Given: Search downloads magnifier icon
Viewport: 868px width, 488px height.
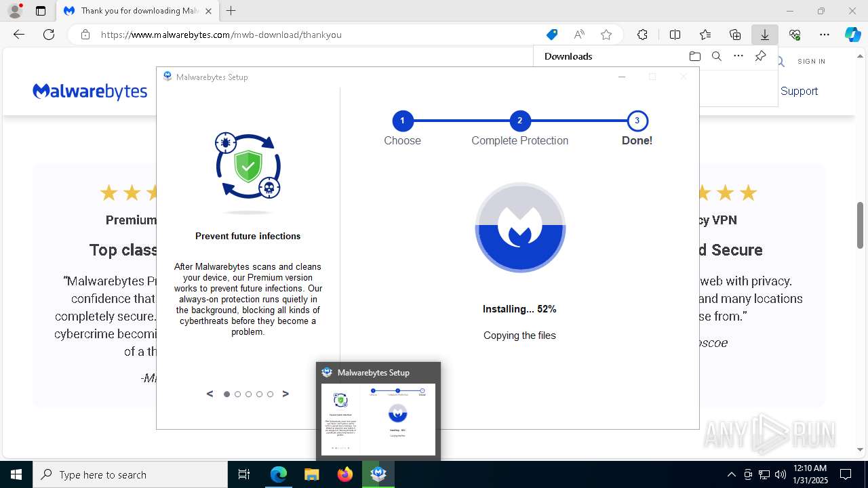Looking at the screenshot, I should tap(716, 56).
